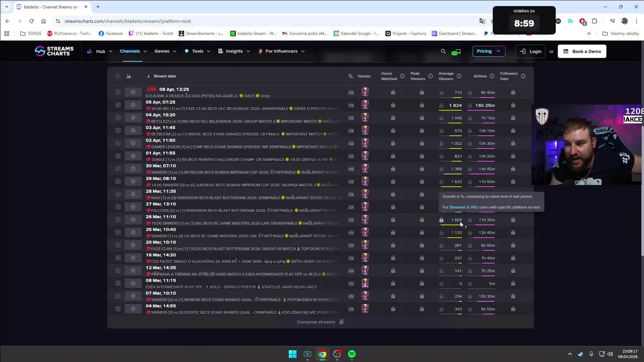Viewport: 644px width, 362px height.
Task: Show the Followers Gain info icon
Action: click(x=523, y=76)
